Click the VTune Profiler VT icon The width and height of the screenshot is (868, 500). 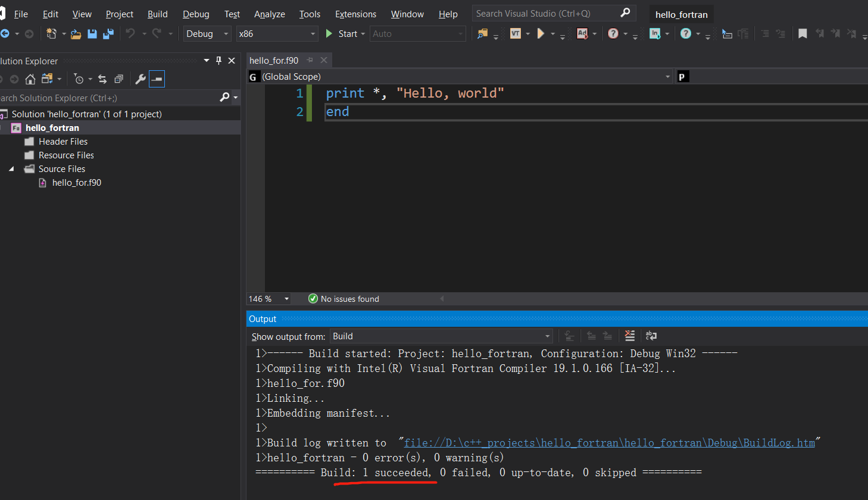point(516,34)
